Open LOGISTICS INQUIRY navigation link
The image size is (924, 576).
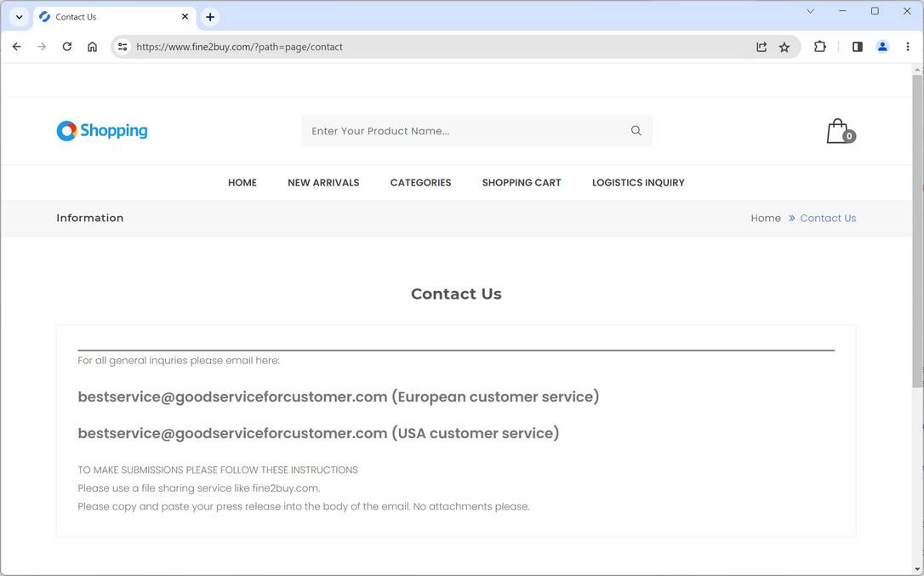[x=638, y=182]
